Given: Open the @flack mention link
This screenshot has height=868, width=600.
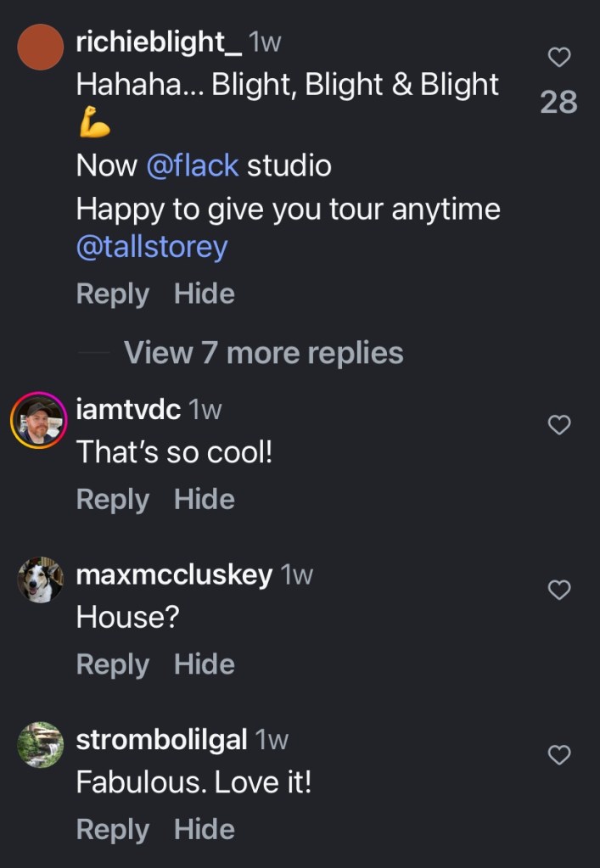Looking at the screenshot, I should 193,165.
